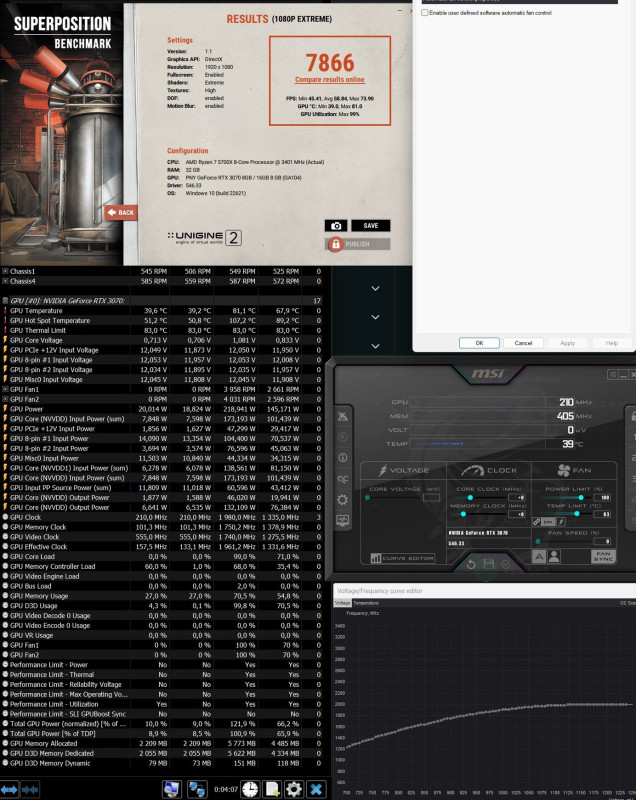Viewport: 636px width, 800px height.
Task: Click the apply checkmark icon in Afterburner
Action: click(x=506, y=564)
